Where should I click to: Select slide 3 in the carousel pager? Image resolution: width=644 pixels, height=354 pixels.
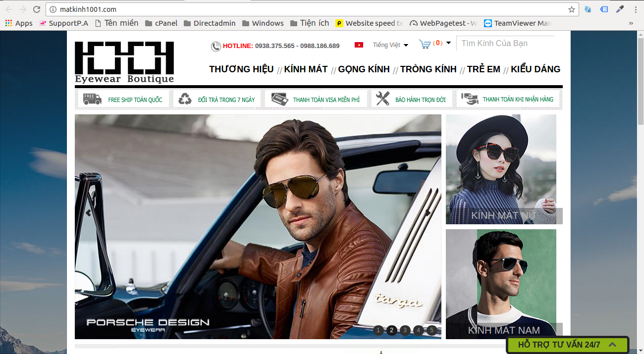[x=405, y=330]
